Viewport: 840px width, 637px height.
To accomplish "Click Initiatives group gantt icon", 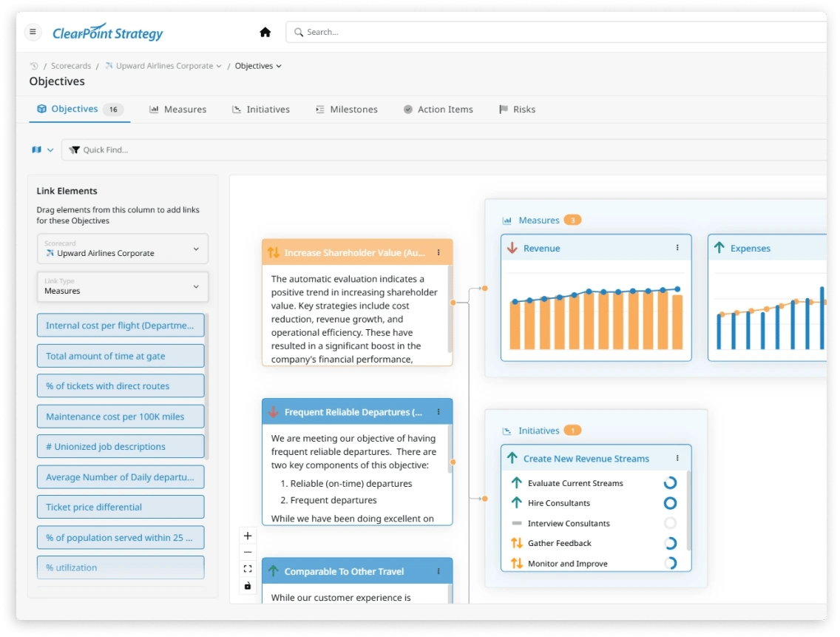I will [x=507, y=431].
